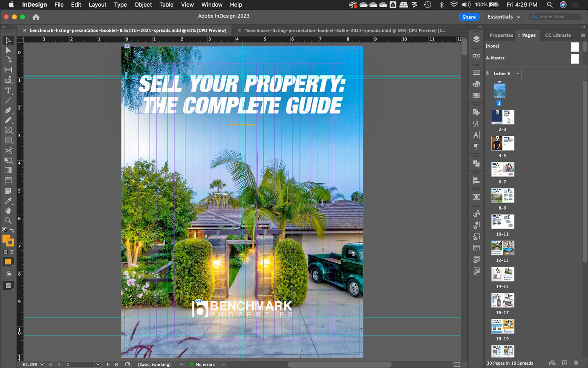Open the Pathfinder panel icon

tap(476, 163)
